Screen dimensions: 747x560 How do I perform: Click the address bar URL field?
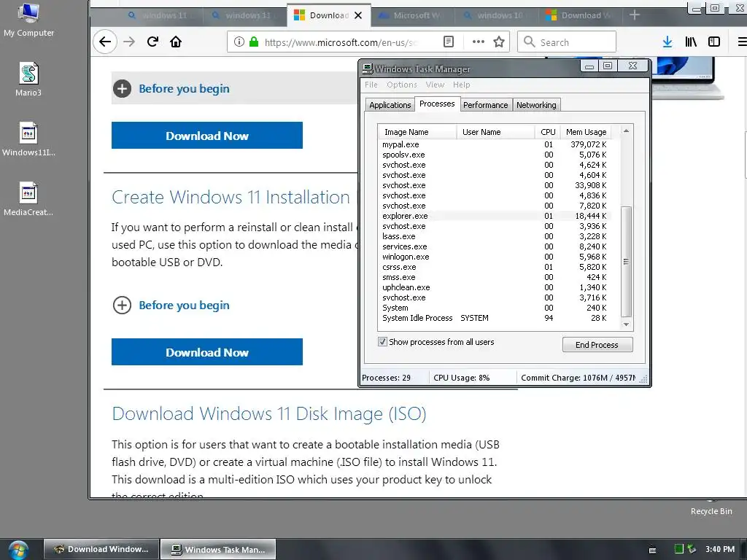[x=341, y=42]
